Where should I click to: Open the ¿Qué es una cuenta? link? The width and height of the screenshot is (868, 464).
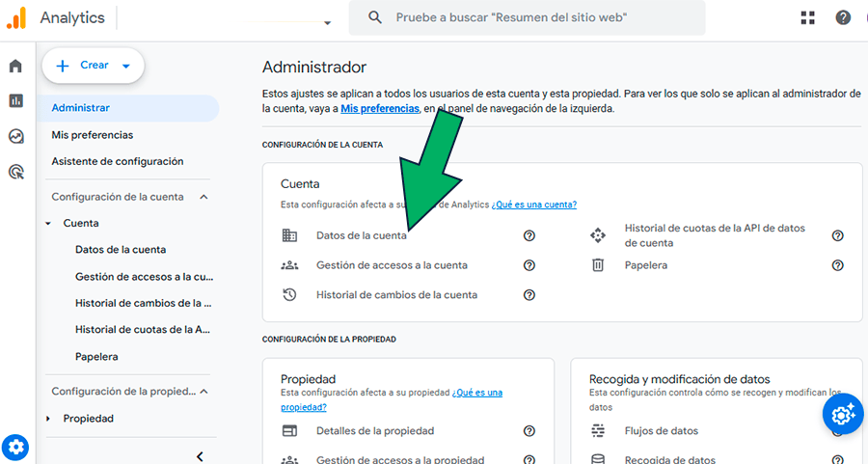coord(534,205)
